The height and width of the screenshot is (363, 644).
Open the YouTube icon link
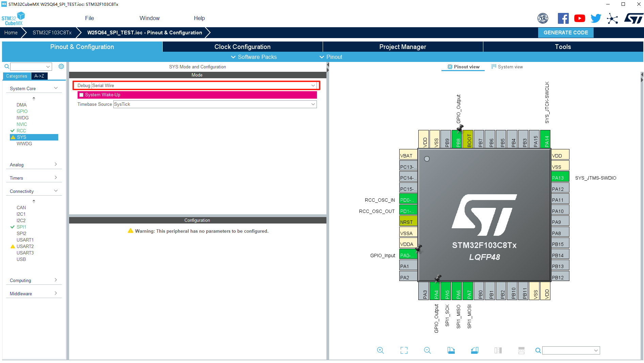coord(579,18)
